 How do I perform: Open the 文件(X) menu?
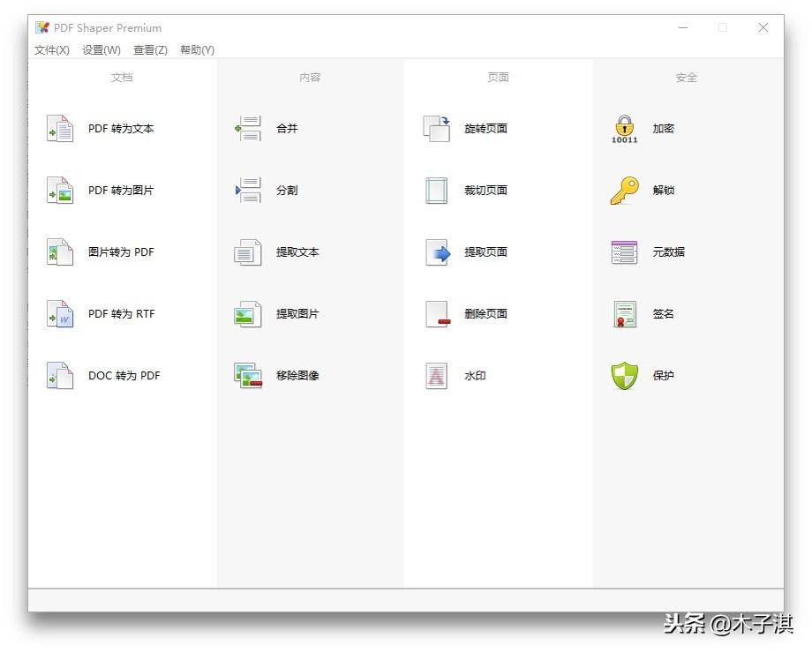coord(52,50)
